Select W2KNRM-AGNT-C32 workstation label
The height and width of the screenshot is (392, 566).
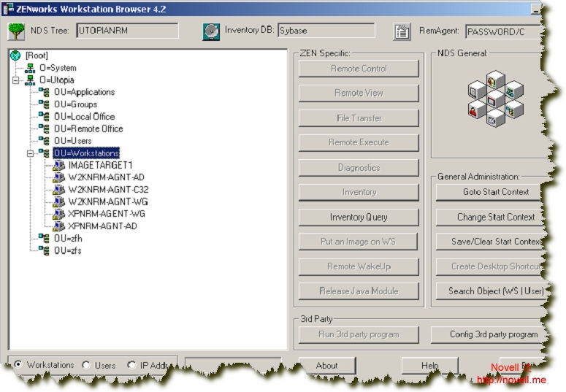tap(108, 190)
